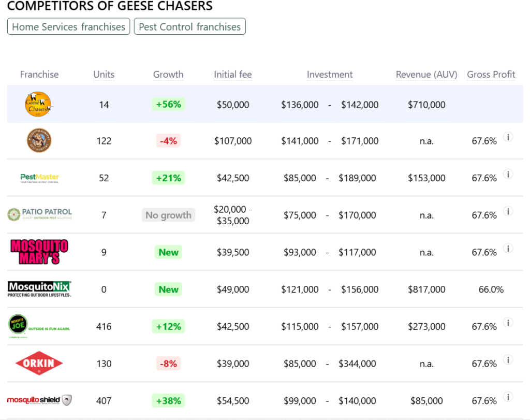Click info icon in Mosquito Shield row
The image size is (530, 420).
[508, 397]
